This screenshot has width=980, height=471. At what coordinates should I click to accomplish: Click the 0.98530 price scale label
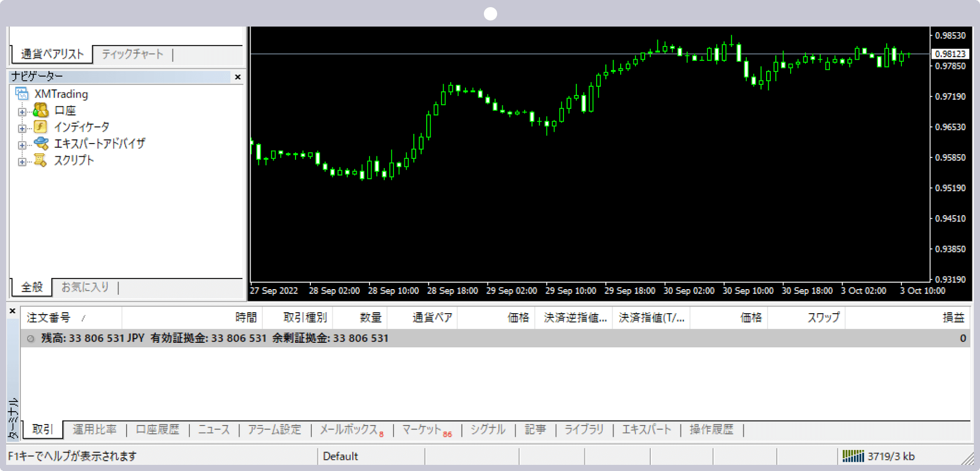coord(950,35)
